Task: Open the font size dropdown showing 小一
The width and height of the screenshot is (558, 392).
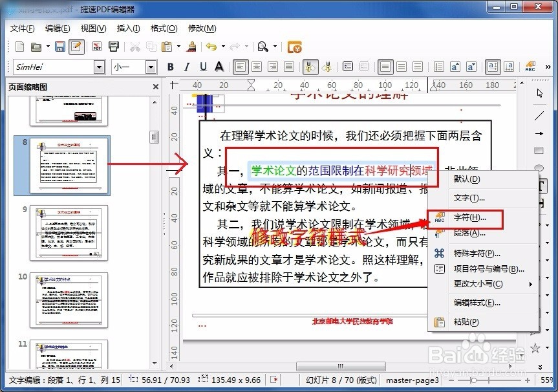Action: pos(151,67)
